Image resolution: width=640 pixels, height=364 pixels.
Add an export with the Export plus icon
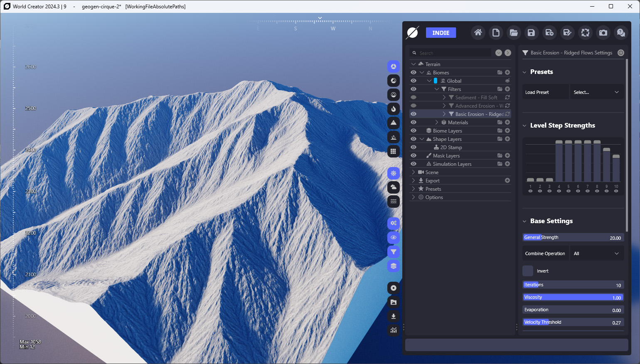point(507,180)
